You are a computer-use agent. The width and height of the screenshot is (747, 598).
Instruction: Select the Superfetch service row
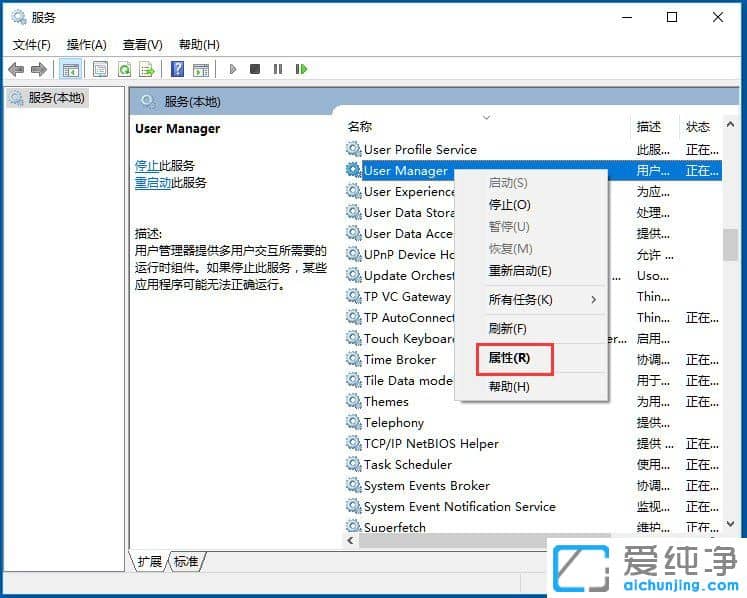tap(533, 527)
